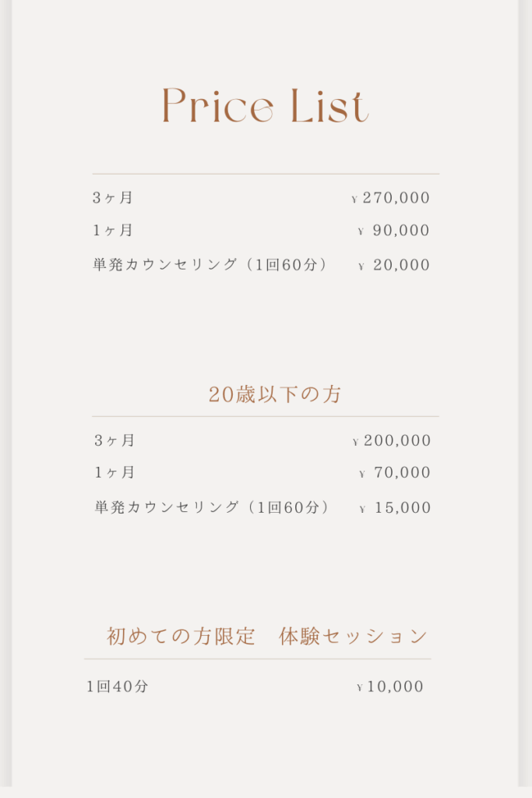Select first 単発カウンセリング(1回60分) row
This screenshot has width=532, height=798.
261,265
